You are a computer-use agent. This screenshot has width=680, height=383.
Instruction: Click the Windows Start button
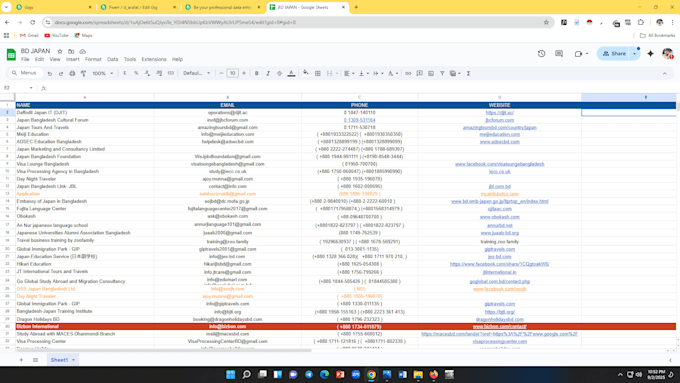tap(230, 374)
